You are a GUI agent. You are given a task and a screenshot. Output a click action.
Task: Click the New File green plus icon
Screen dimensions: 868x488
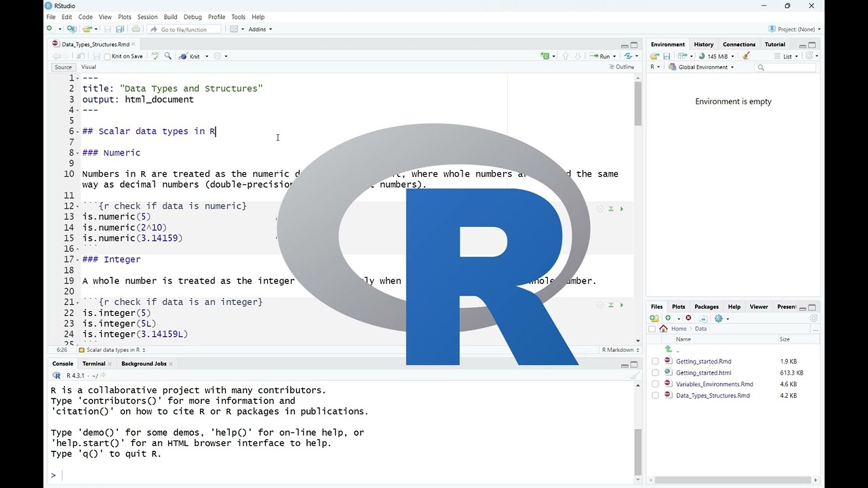pos(50,29)
